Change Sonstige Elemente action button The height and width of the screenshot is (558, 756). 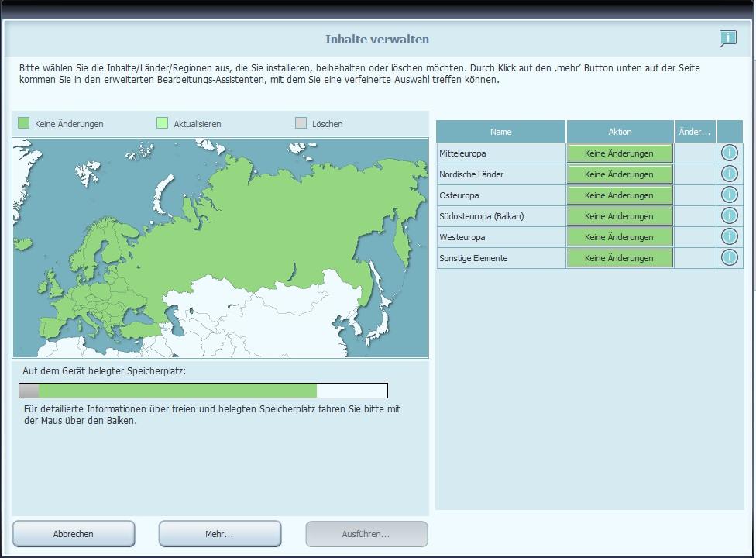click(619, 258)
